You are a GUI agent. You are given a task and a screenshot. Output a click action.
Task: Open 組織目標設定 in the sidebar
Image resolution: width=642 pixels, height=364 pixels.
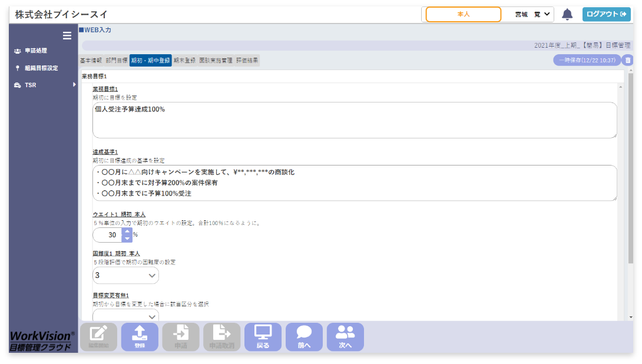[41, 68]
